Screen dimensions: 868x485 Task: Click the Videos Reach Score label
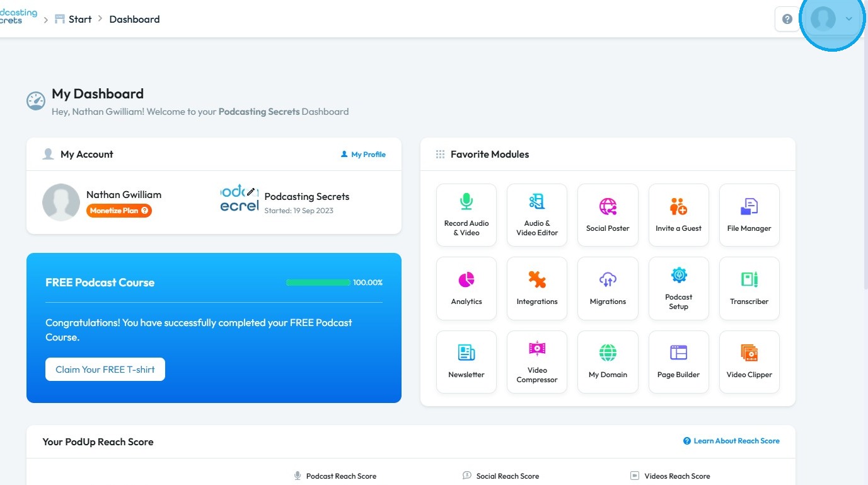pyautogui.click(x=677, y=476)
